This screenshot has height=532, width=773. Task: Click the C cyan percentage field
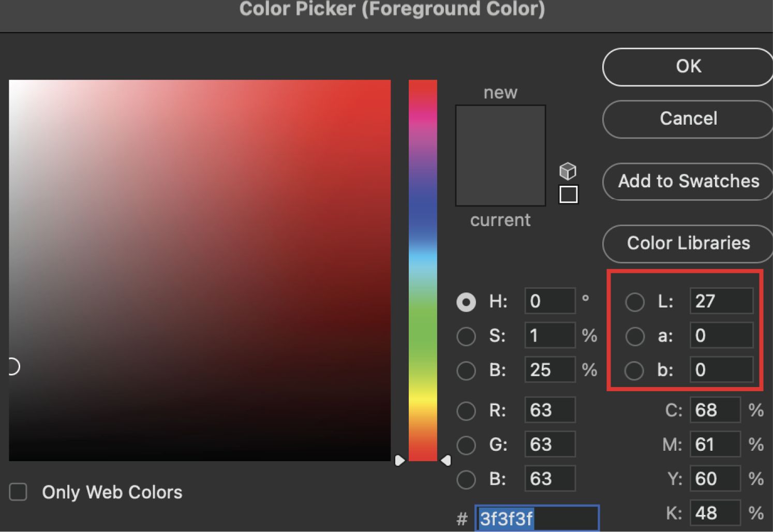[715, 410]
